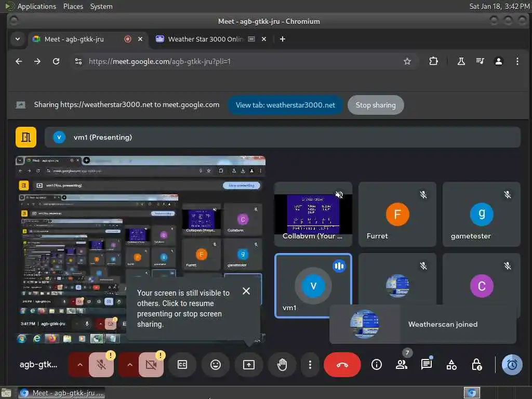Go forward in browser history

point(37,61)
